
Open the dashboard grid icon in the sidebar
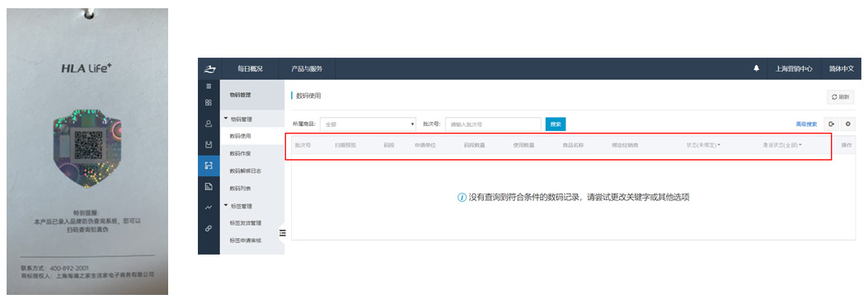click(209, 102)
